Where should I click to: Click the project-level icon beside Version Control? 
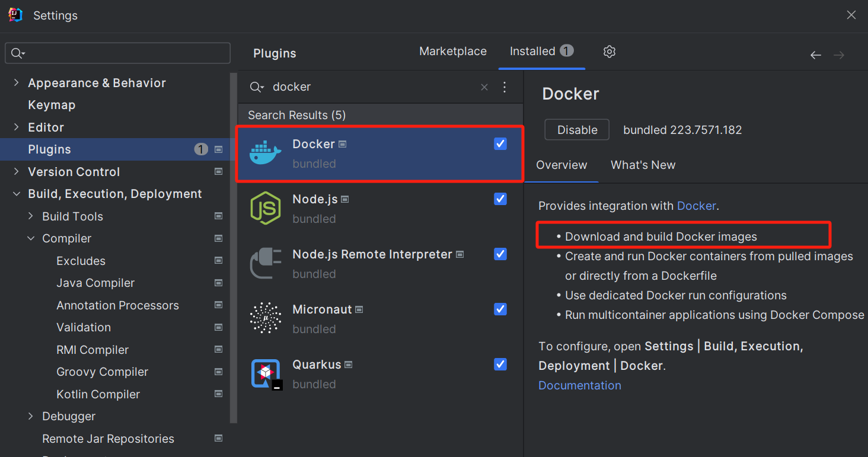(219, 172)
